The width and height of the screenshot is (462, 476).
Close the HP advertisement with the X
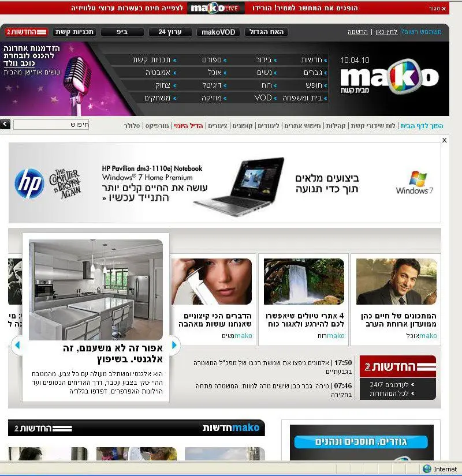pos(444,140)
